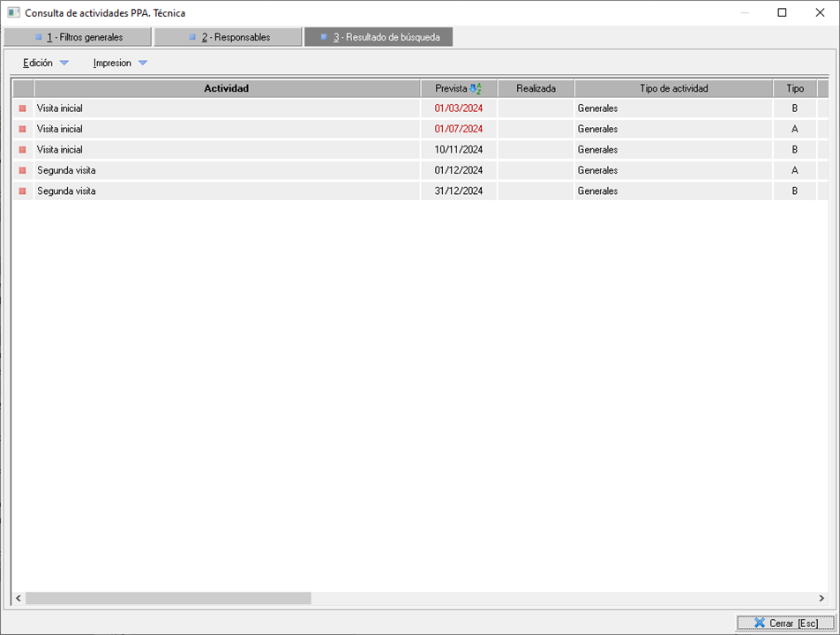Click the sort icon in Prevista header
Screen dimensions: 840x635
[476, 88]
